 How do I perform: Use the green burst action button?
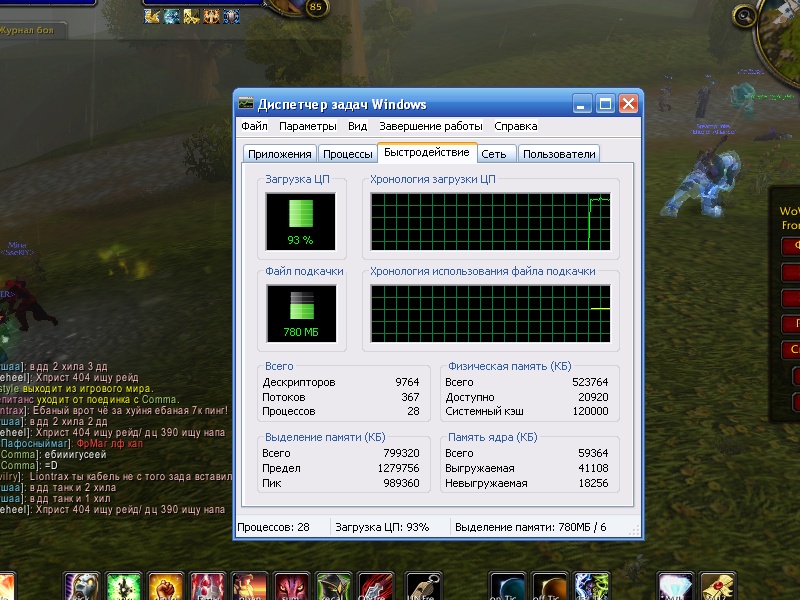tap(123, 587)
